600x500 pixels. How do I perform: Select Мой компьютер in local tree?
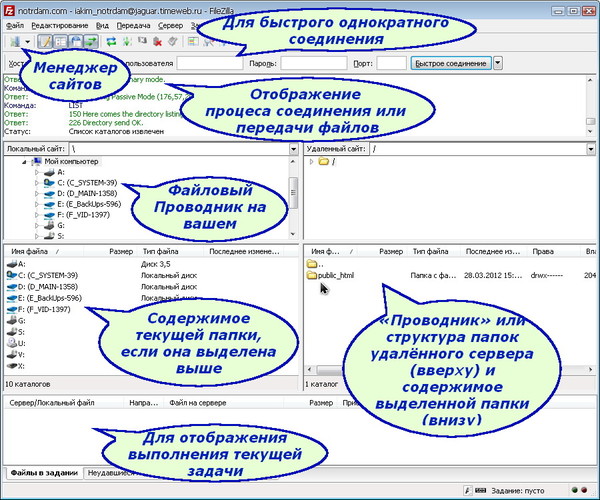[71, 161]
